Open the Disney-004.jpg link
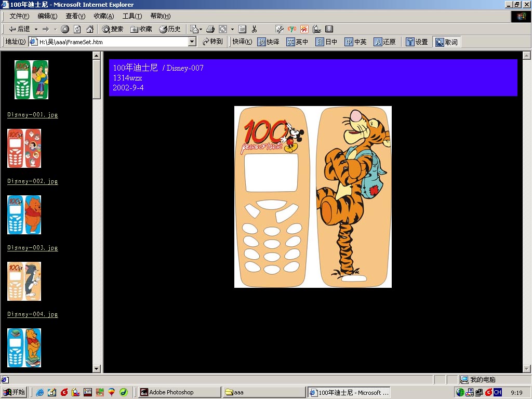 tap(33, 314)
